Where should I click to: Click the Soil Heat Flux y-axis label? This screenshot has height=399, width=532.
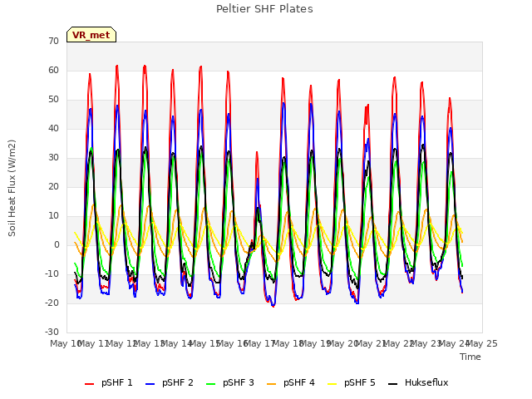pyautogui.click(x=12, y=188)
